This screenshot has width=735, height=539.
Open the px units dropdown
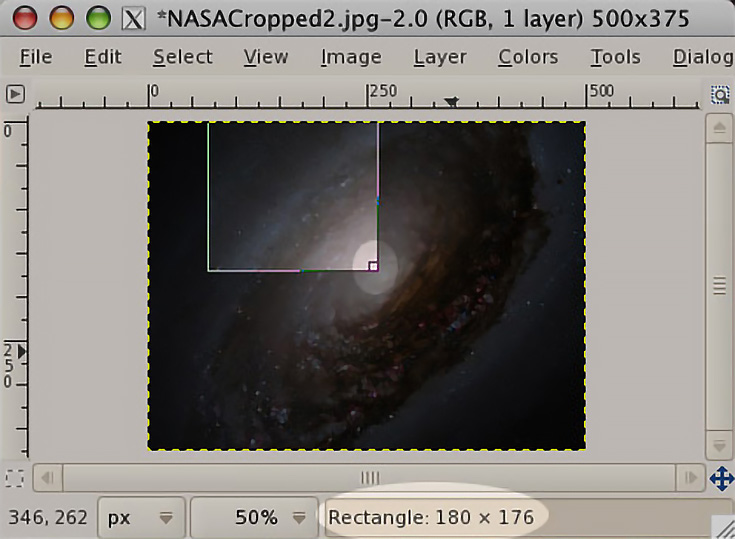(141, 517)
